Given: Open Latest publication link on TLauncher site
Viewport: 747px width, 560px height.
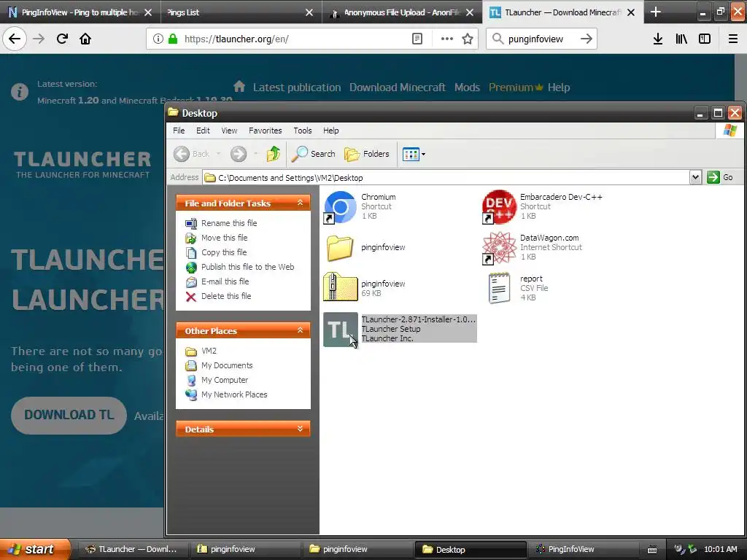Looking at the screenshot, I should coord(297,87).
